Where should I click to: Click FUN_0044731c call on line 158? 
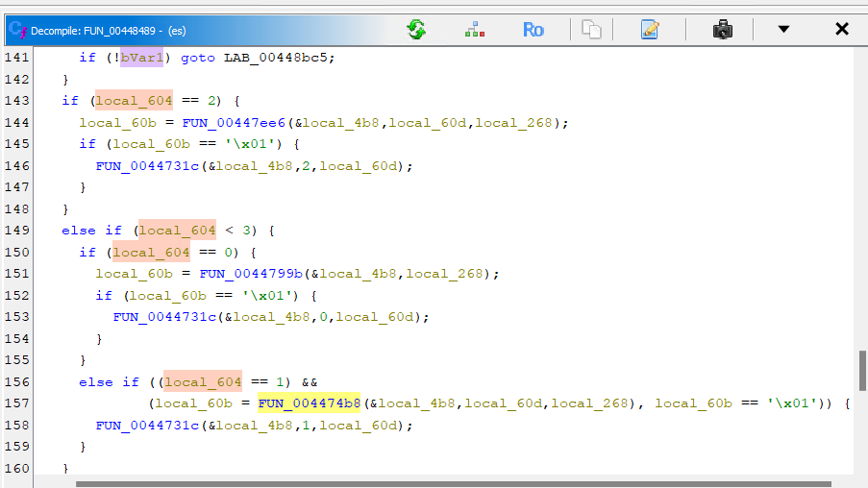(x=147, y=426)
